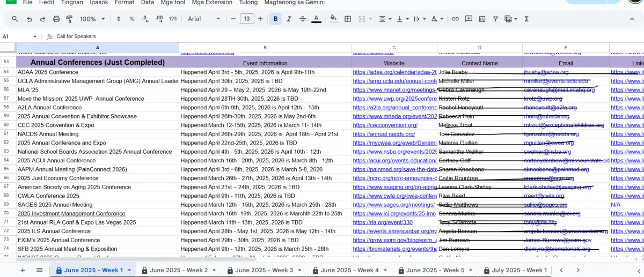Open the Mga Extension menu
The height and width of the screenshot is (277, 644).
click(x=212, y=3)
